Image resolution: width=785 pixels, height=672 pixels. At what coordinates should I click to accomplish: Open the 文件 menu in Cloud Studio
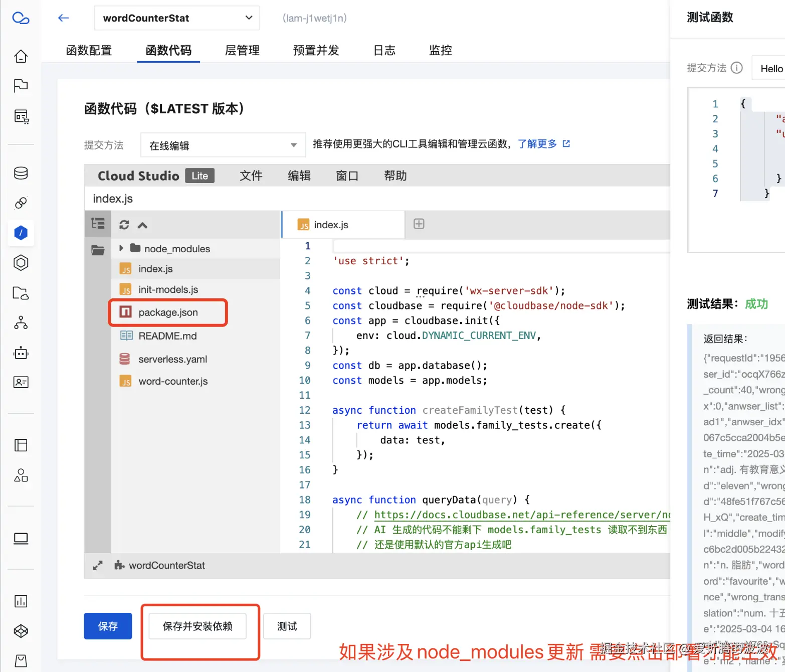point(251,176)
